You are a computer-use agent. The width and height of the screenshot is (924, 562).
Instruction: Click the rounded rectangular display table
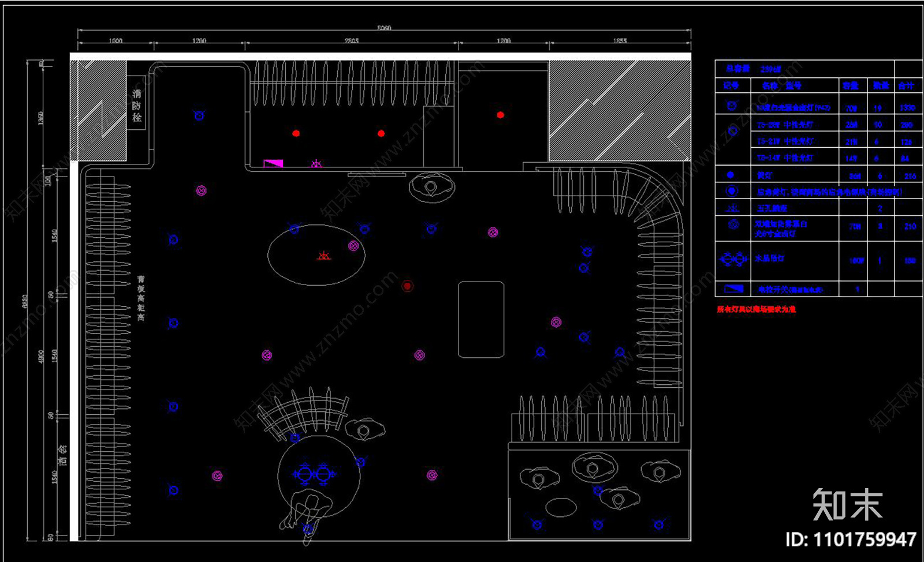(481, 320)
